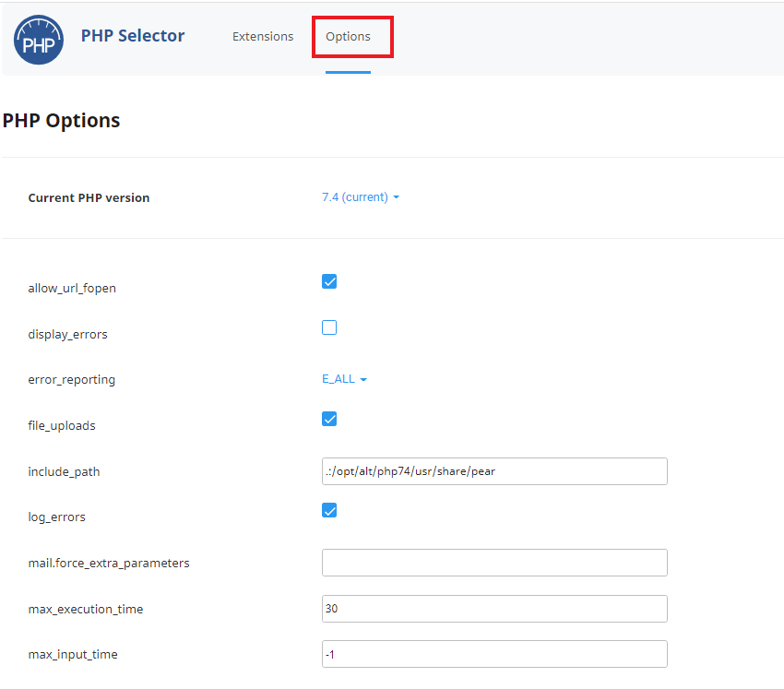Click the PHP Selector title text
Screen dimensions: 784x689
(133, 35)
